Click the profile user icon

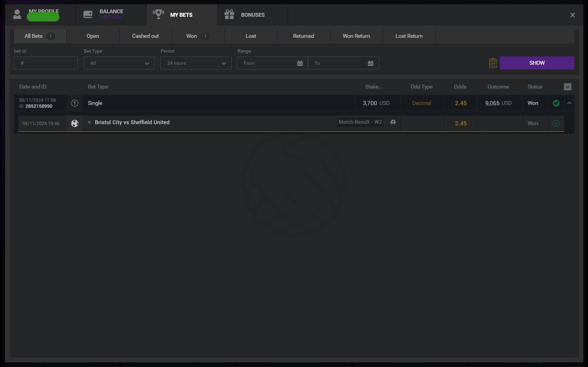[x=17, y=14]
